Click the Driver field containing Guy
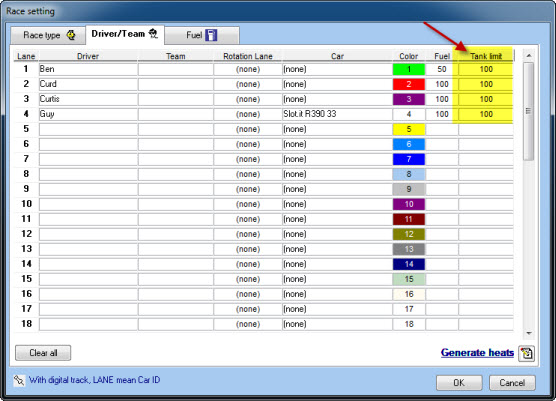The image size is (556, 401). (88, 114)
